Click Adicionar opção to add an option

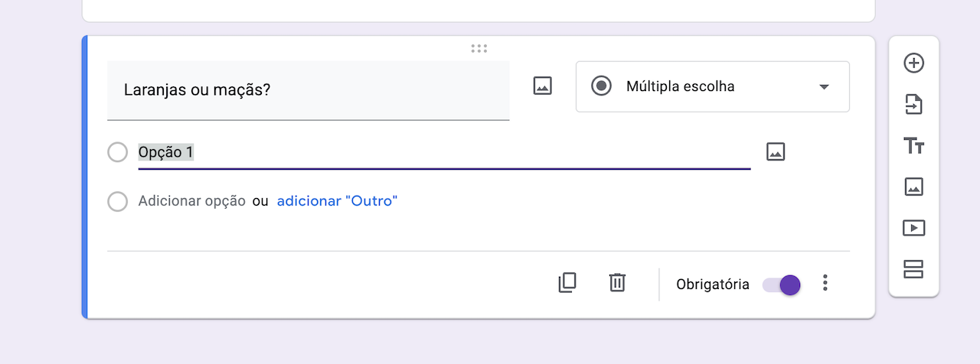point(191,201)
